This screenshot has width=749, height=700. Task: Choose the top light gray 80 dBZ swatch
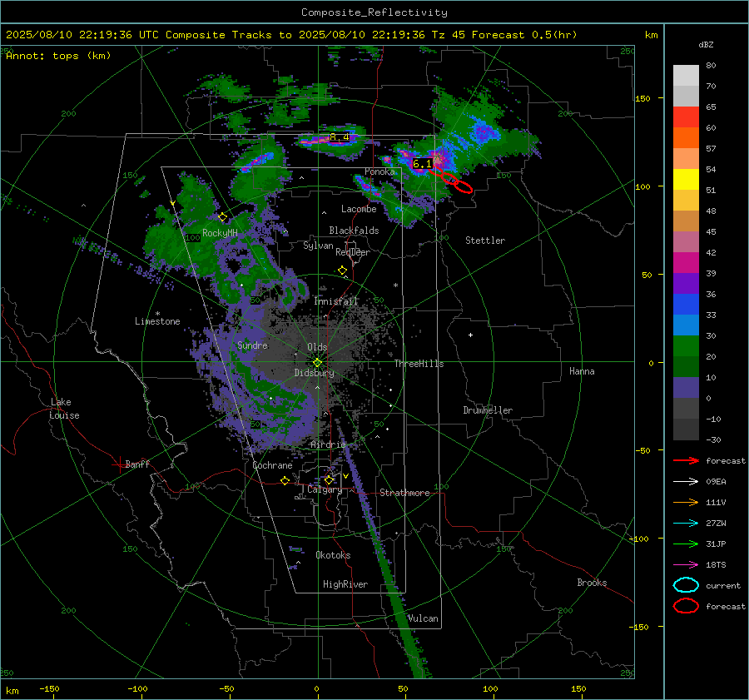pyautogui.click(x=686, y=76)
